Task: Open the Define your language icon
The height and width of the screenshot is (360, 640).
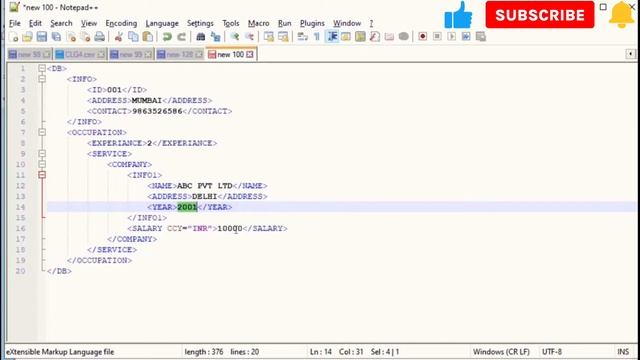Action: click(346, 37)
